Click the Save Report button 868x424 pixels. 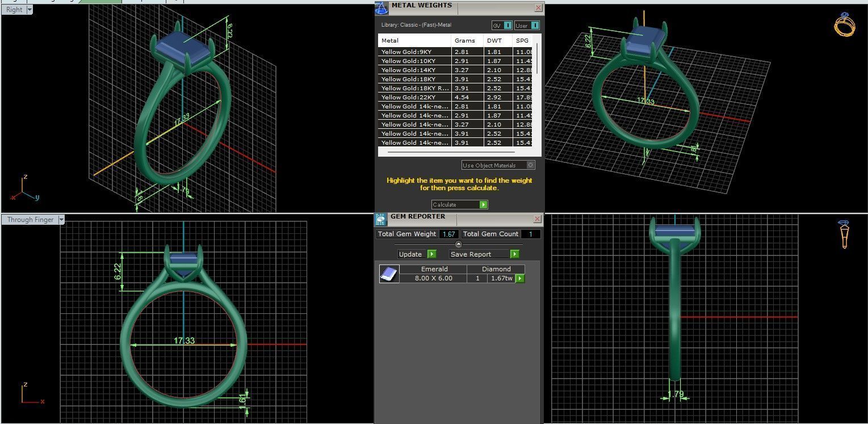click(x=484, y=254)
